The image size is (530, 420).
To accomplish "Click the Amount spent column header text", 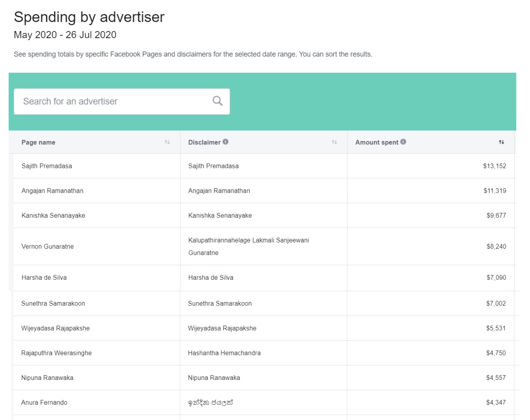I will tap(377, 142).
